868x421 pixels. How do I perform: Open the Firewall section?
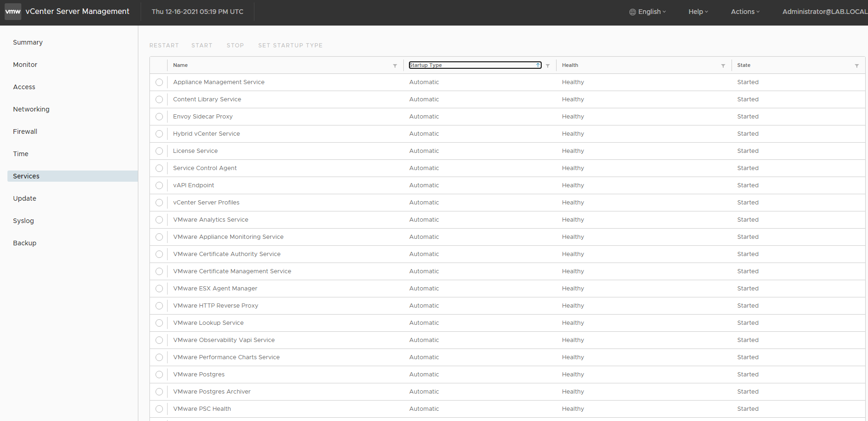(x=25, y=132)
